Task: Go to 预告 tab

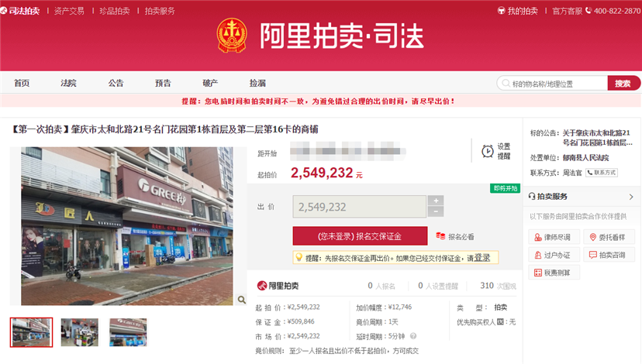Action: point(163,83)
